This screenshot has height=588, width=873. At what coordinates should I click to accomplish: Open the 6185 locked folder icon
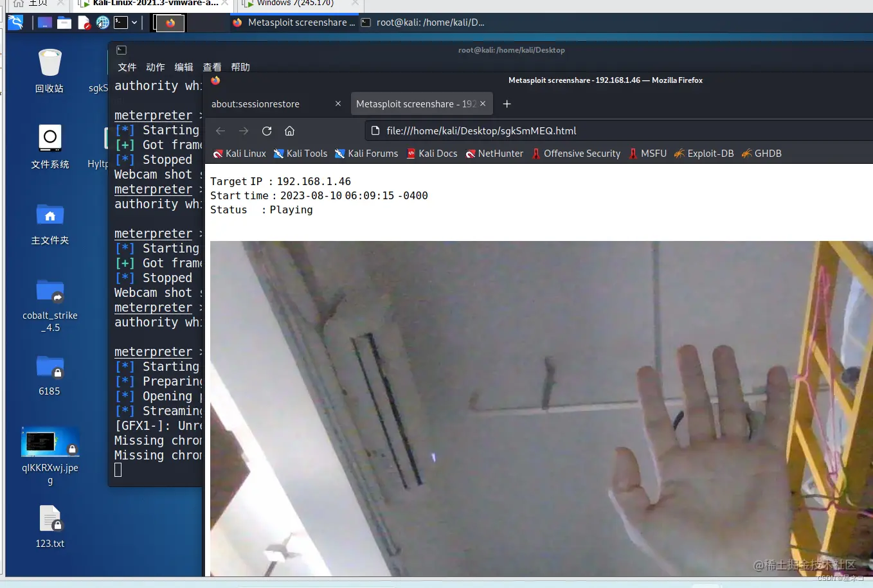(x=50, y=375)
